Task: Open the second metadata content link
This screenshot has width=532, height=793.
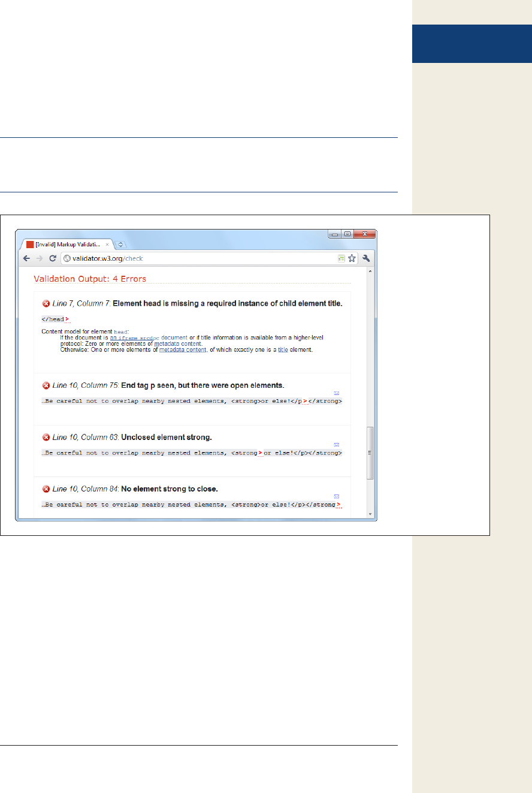Action: (x=183, y=349)
